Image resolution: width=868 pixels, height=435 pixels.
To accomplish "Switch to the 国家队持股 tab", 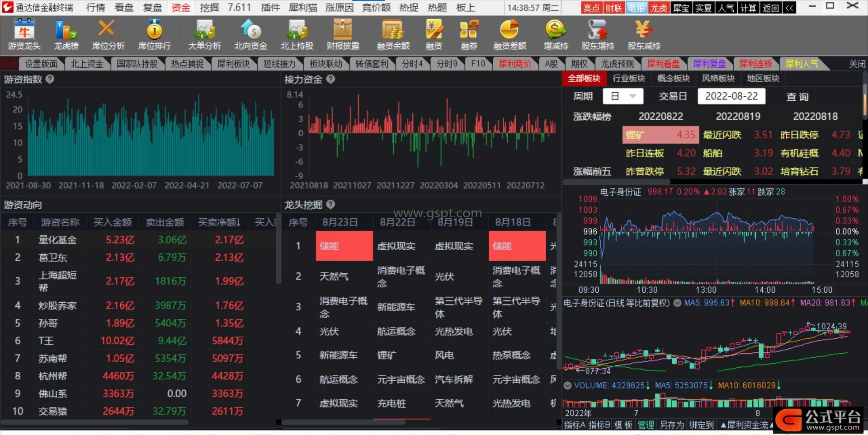I will click(x=137, y=64).
